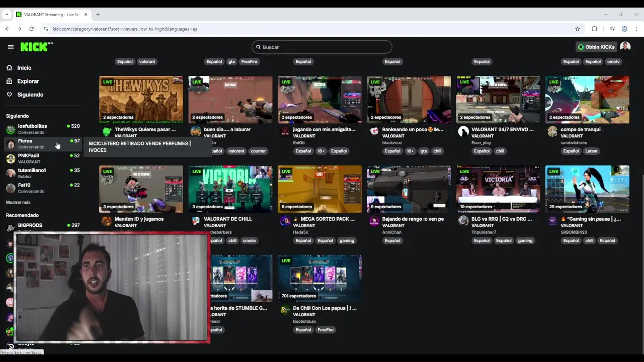644x362 pixels.
Task: Open Fat10 followed channel
Action: [43, 188]
